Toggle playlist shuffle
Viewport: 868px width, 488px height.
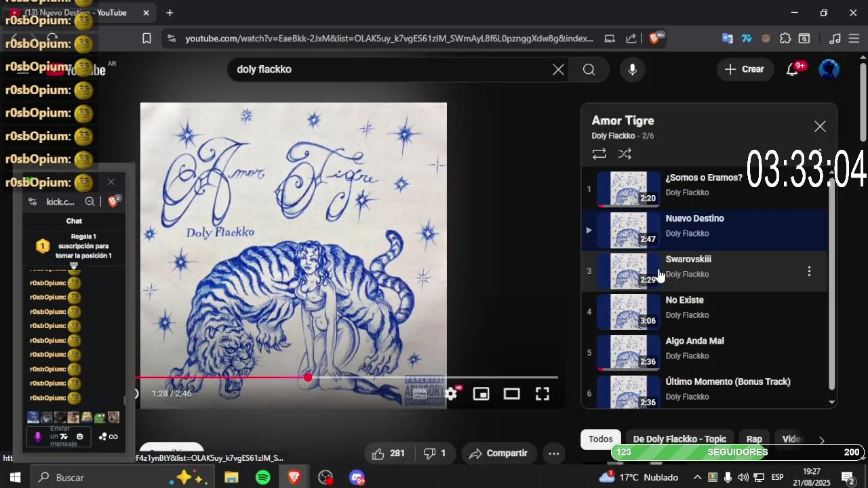625,155
